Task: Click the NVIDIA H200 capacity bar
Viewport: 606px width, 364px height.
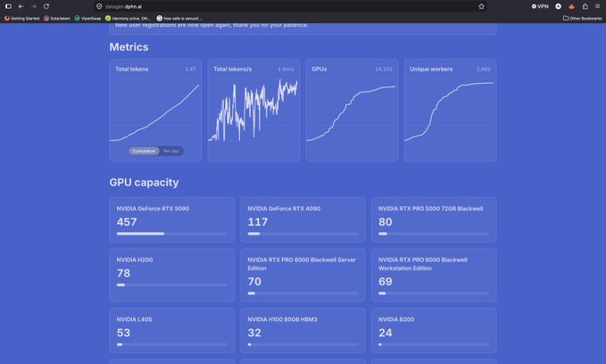Action: click(x=172, y=285)
